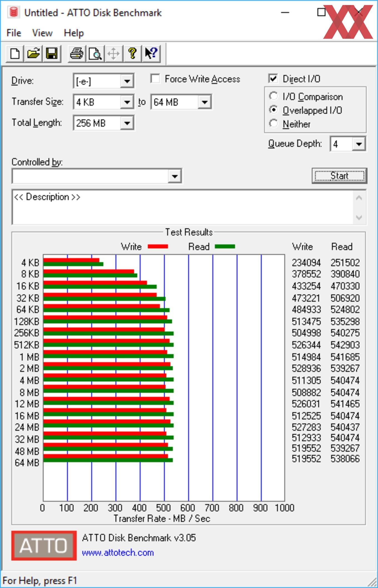Viewport: 378px width, 588px height.
Task: Click the 512KB row label
Action: [27, 345]
